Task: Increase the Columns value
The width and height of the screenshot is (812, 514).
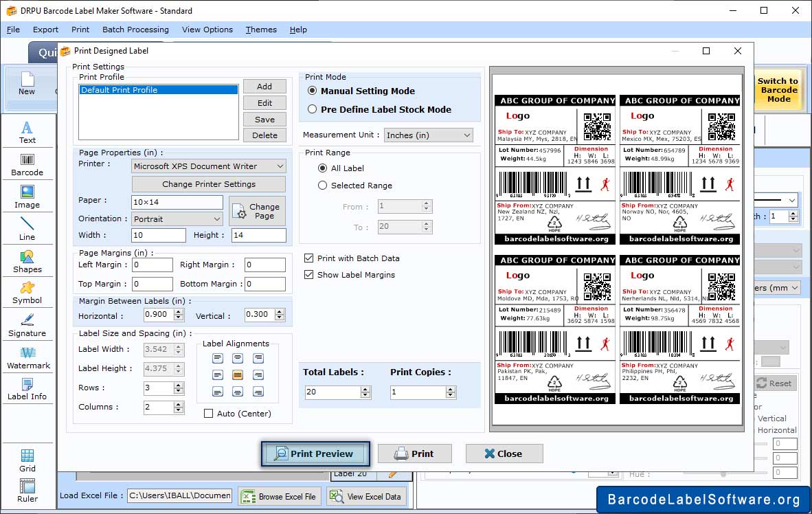Action: (x=179, y=404)
